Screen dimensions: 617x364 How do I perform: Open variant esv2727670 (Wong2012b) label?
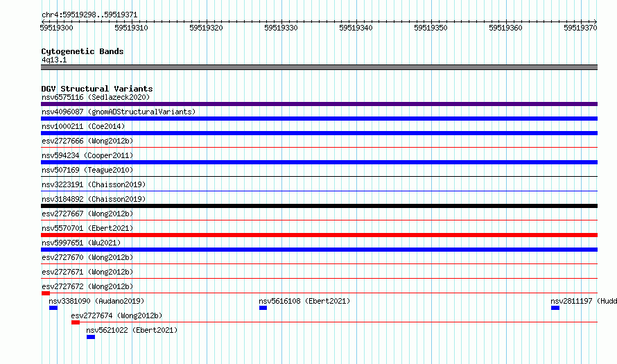[87, 257]
